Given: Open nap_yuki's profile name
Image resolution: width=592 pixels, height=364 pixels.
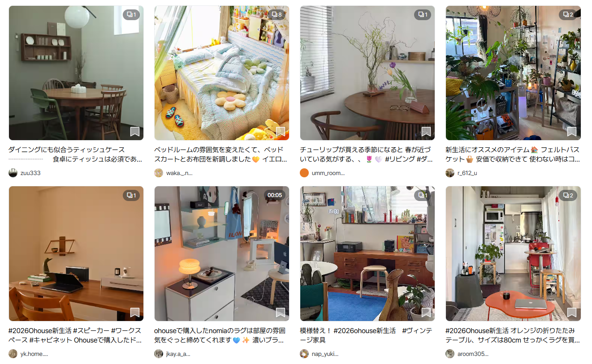Looking at the screenshot, I should tap(325, 354).
